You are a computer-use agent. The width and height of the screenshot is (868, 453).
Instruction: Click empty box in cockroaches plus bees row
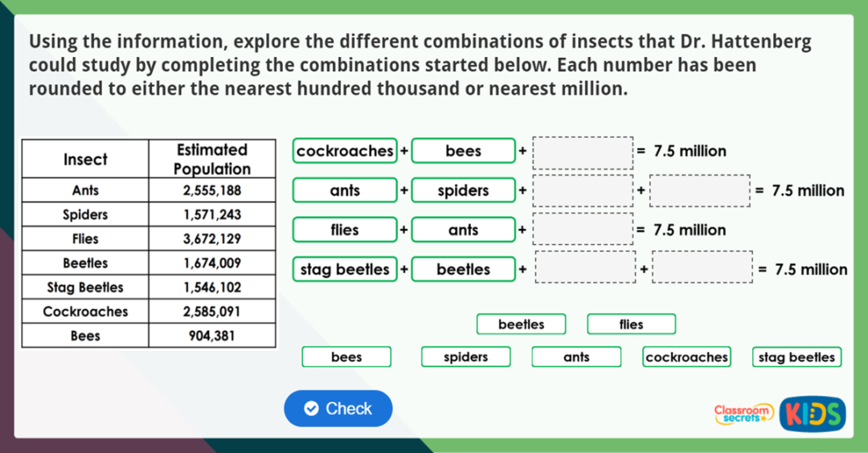[583, 152]
